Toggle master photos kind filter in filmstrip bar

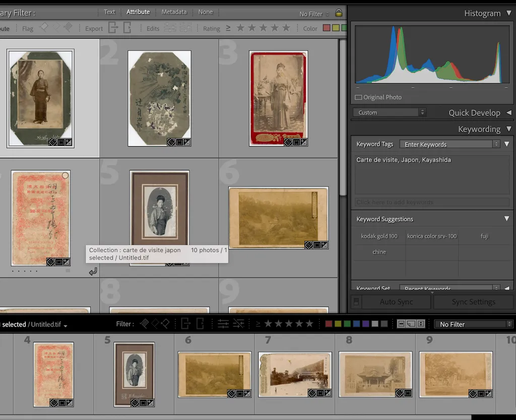[401, 324]
